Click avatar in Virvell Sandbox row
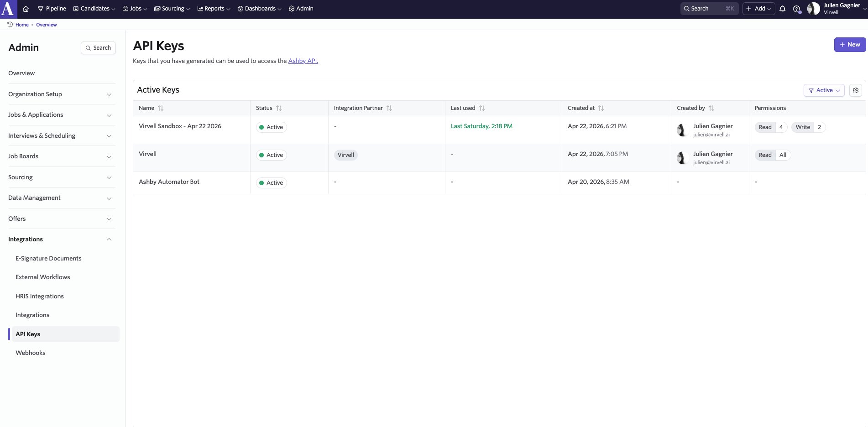The height and width of the screenshot is (427, 868). tap(683, 130)
